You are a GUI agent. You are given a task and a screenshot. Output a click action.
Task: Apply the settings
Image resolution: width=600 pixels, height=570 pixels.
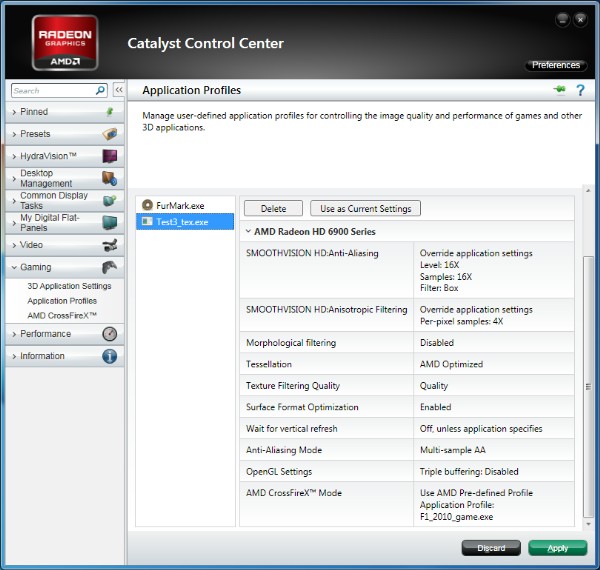558,548
